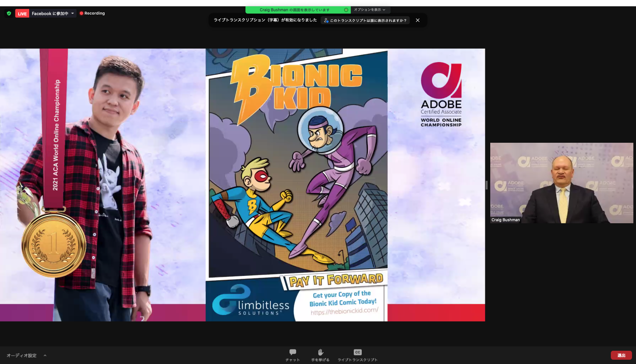Click the ライブトランスクリプション有効 notification text
This screenshot has width=636, height=364.
[265, 20]
